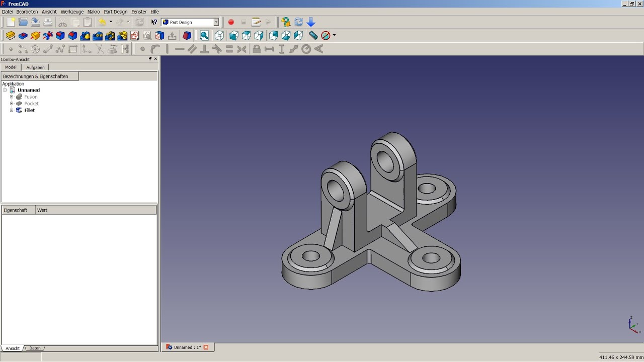Collapse the Unnamed document node
644x362 pixels.
pyautogui.click(x=5, y=90)
